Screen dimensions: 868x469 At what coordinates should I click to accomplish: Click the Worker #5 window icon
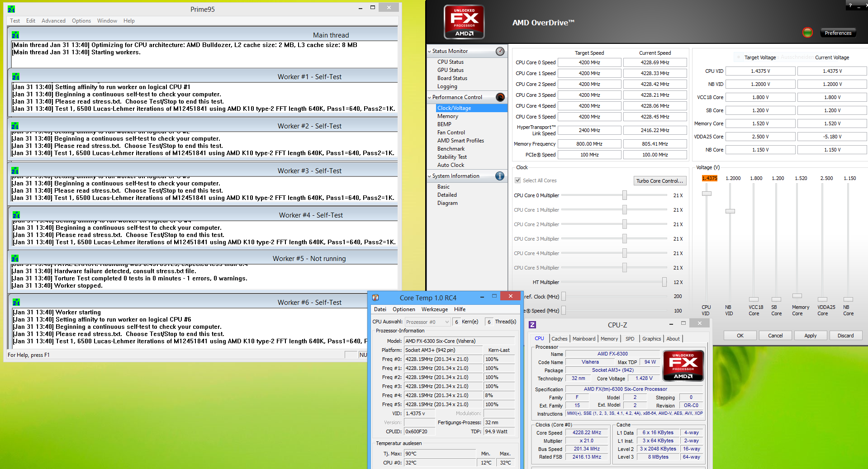click(15, 258)
